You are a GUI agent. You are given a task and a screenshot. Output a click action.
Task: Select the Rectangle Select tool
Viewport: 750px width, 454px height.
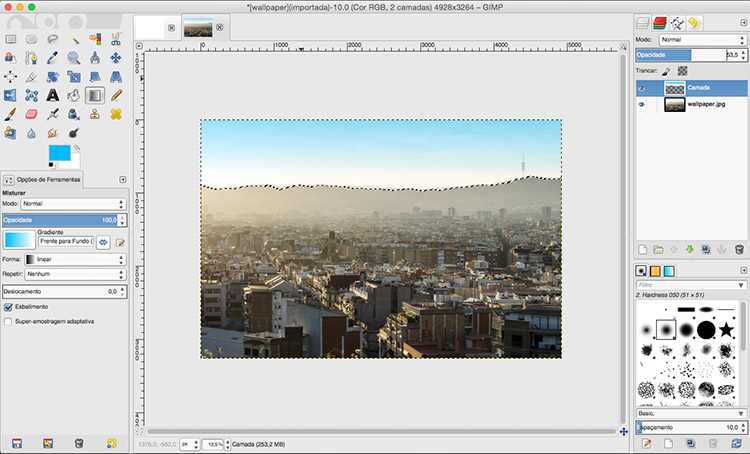[x=11, y=39]
